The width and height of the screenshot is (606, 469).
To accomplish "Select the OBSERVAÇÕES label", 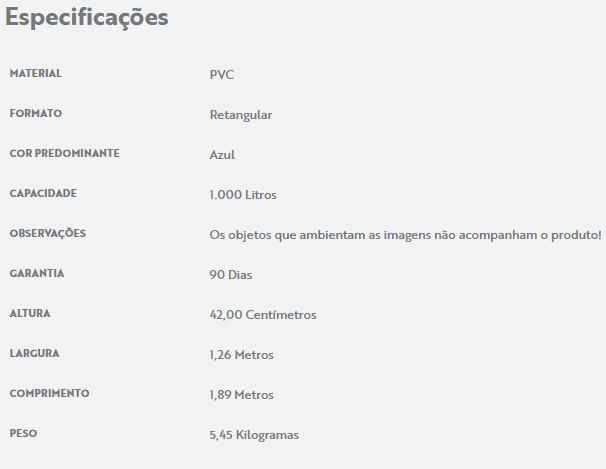I will point(48,233).
